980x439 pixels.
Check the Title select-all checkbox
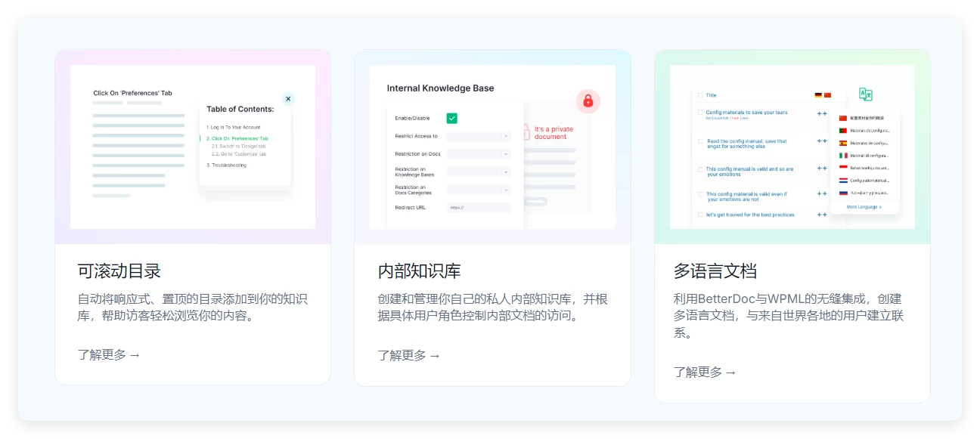click(x=700, y=95)
